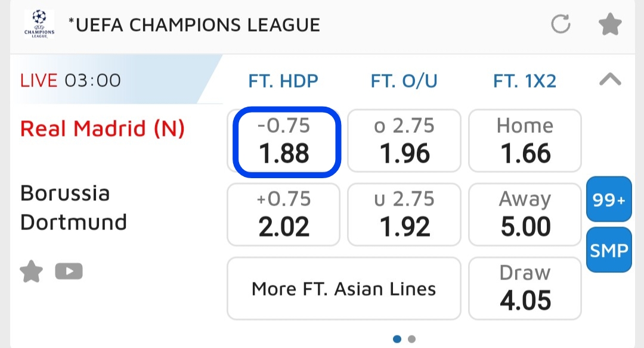Open the Real Madrid (N) team name
This screenshot has width=644, height=348.
pyautogui.click(x=103, y=129)
